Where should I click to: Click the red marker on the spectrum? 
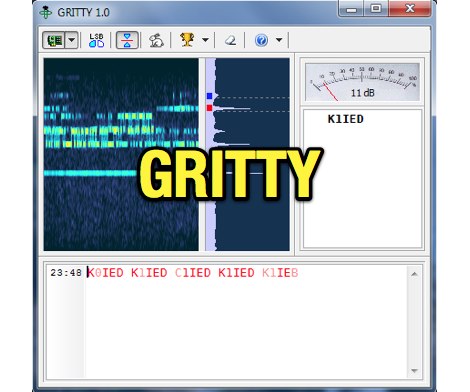(209, 108)
